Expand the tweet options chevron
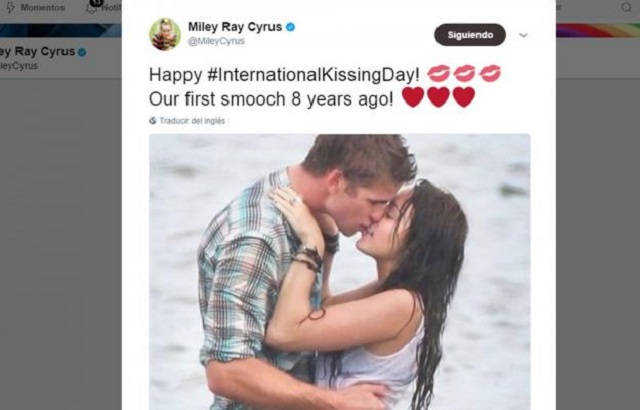 point(523,35)
